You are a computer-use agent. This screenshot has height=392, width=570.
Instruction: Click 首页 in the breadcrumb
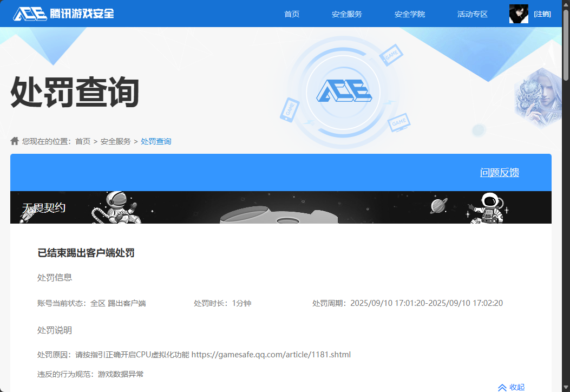click(x=83, y=141)
